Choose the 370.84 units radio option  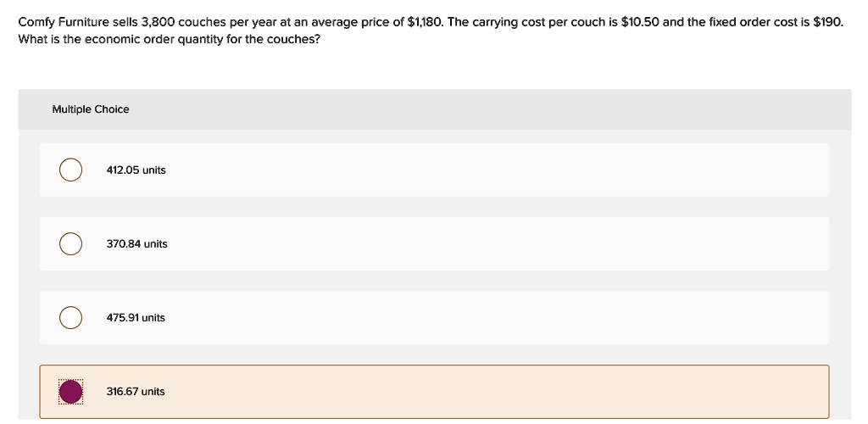click(x=71, y=243)
